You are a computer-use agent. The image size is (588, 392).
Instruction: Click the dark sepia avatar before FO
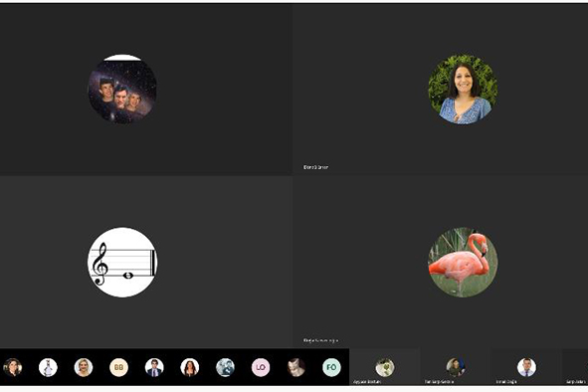(x=296, y=367)
